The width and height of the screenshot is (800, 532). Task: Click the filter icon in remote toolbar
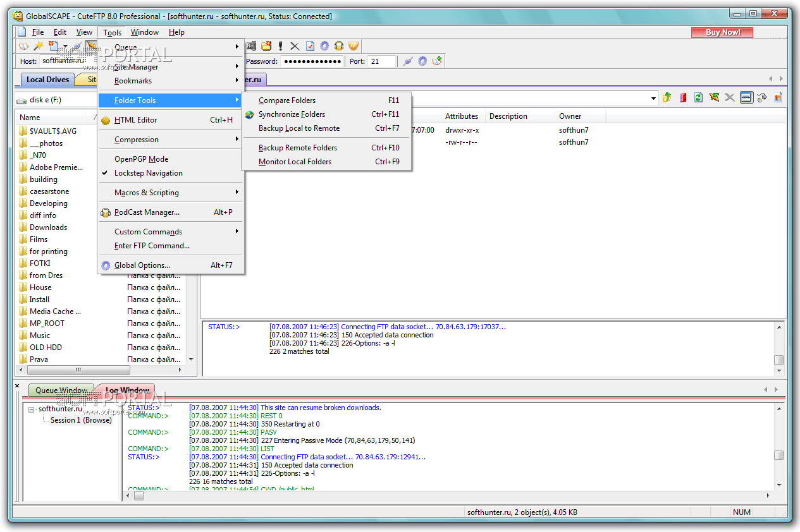coord(761,98)
